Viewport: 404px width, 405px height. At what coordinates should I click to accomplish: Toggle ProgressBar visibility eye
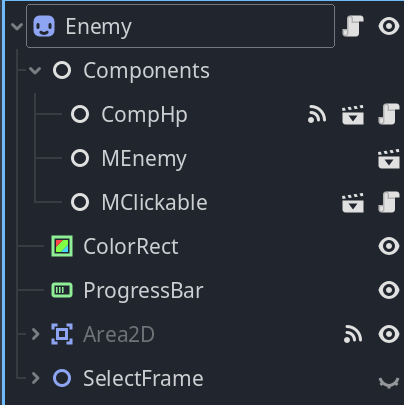pos(389,290)
